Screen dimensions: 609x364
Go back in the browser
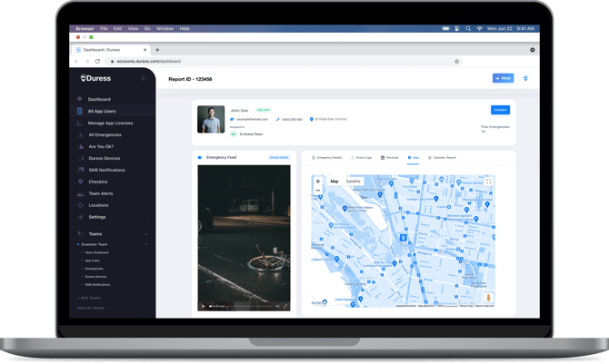76,62
